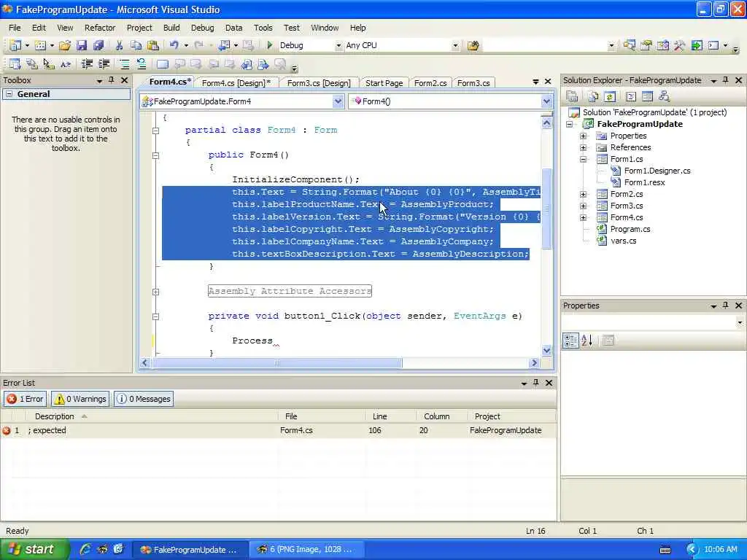Image resolution: width=747 pixels, height=560 pixels.
Task: Open the Form4() members dropdown
Action: [x=546, y=101]
